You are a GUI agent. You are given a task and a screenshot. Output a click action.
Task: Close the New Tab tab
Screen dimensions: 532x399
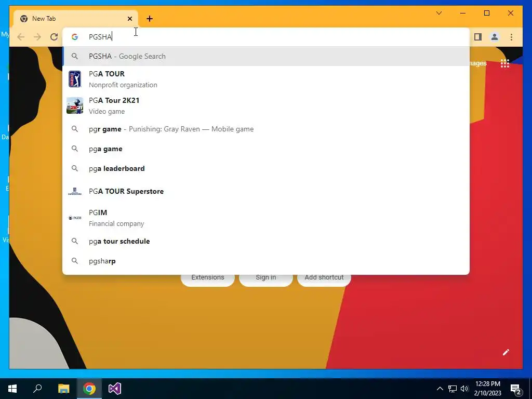coord(129,19)
